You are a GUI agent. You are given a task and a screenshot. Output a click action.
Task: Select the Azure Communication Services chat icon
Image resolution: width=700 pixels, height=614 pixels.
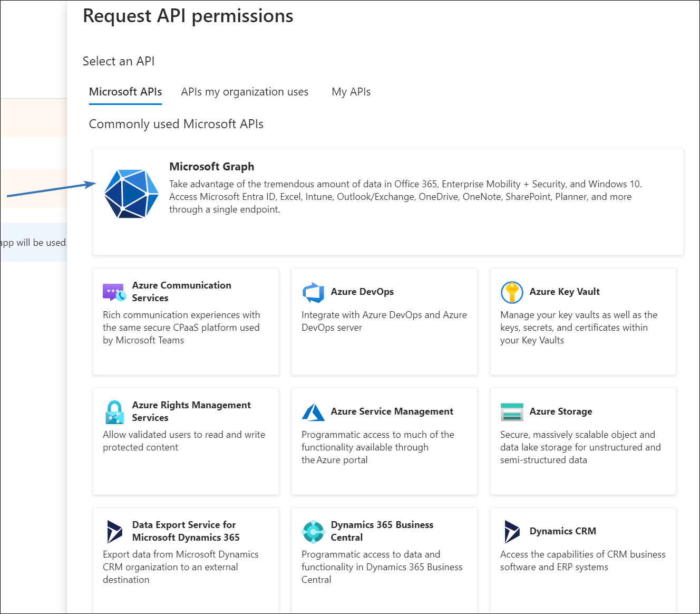[x=114, y=292]
